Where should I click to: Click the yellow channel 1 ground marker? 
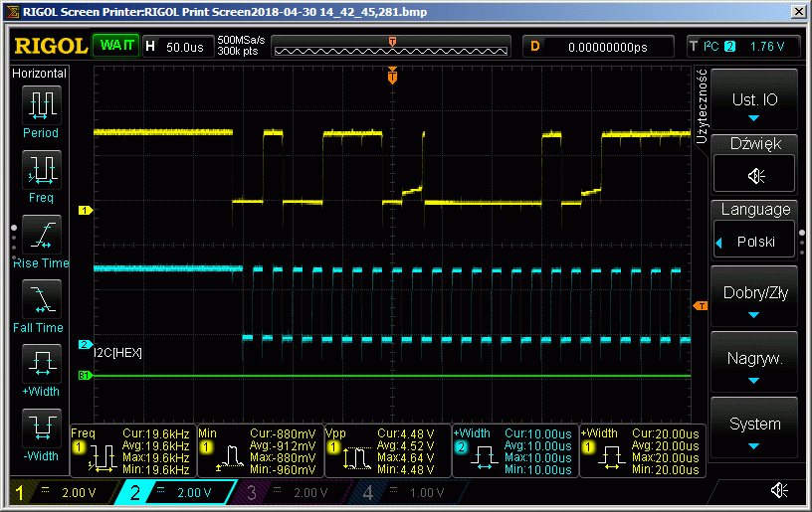coord(85,211)
